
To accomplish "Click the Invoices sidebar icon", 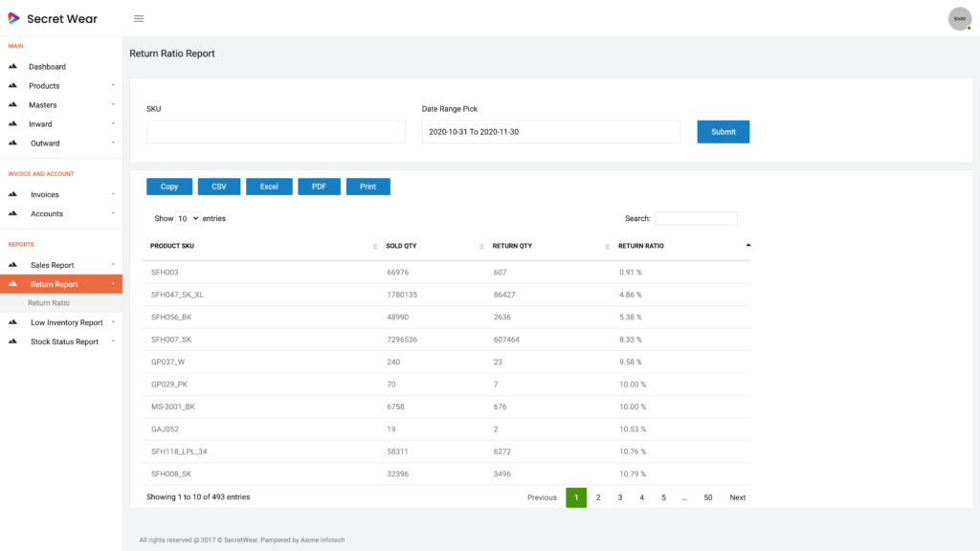I will [13, 195].
